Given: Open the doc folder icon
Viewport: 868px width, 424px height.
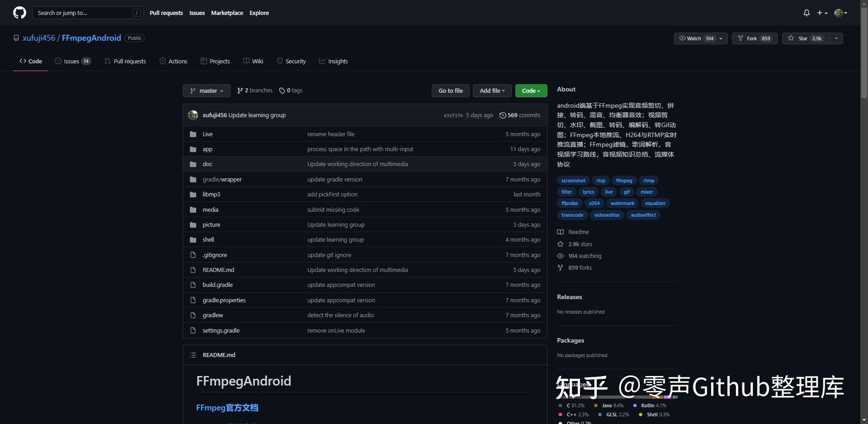Looking at the screenshot, I should (x=193, y=164).
